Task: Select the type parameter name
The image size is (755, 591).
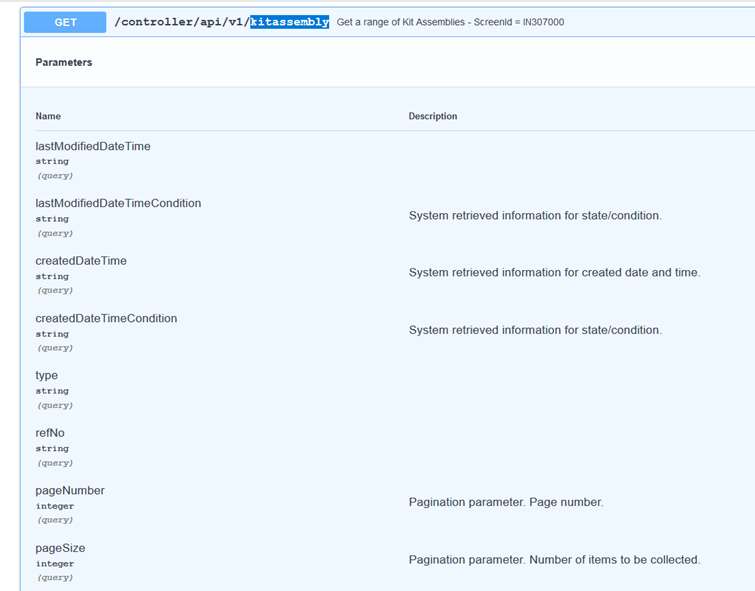Action: pos(47,376)
